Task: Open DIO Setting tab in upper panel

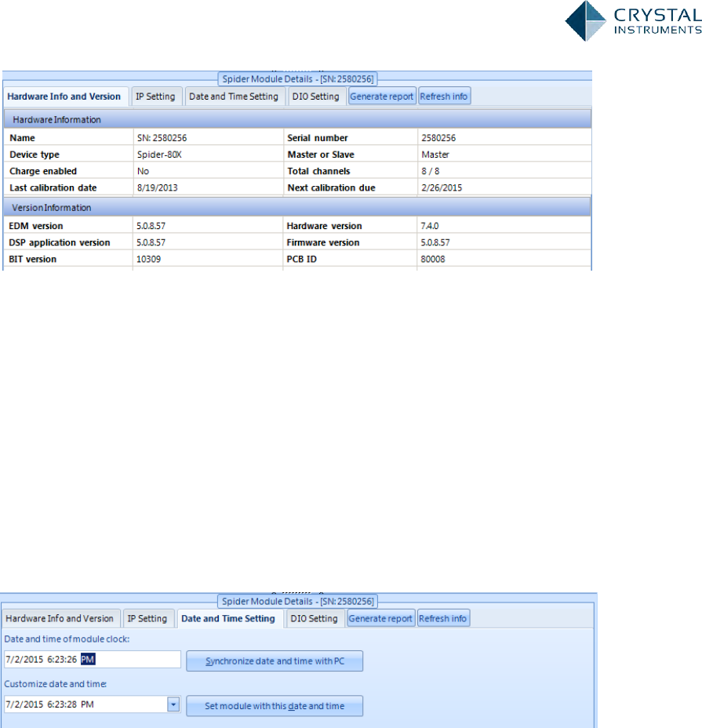Action: coord(316,96)
